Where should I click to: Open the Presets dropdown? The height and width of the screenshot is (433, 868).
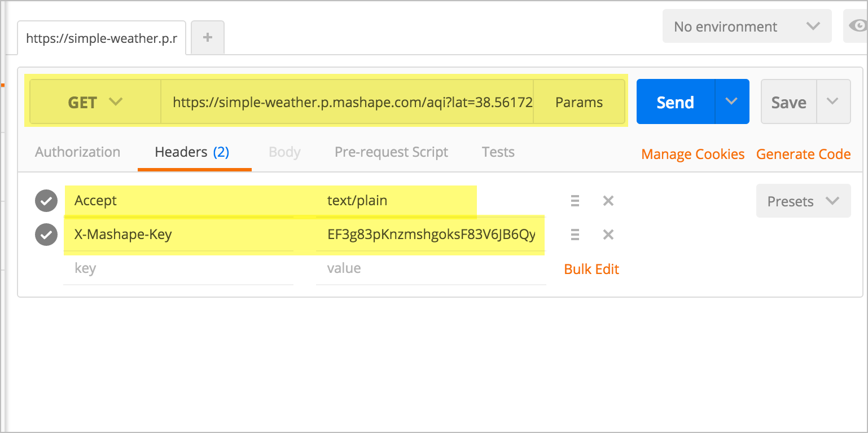pos(803,201)
